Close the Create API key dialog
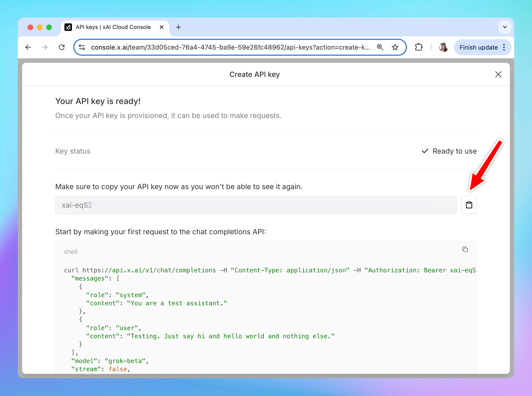This screenshot has height=396, width=532. [x=498, y=74]
